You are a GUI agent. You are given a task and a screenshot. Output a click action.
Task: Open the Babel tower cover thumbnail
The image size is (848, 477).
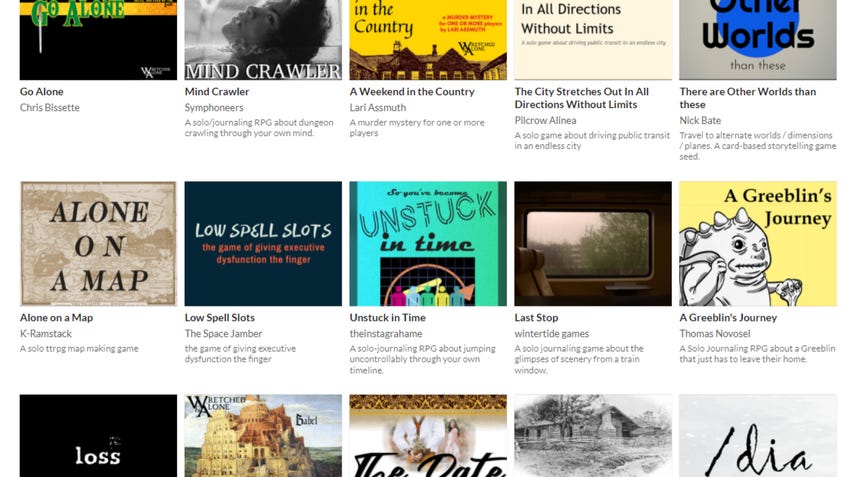[x=263, y=436]
